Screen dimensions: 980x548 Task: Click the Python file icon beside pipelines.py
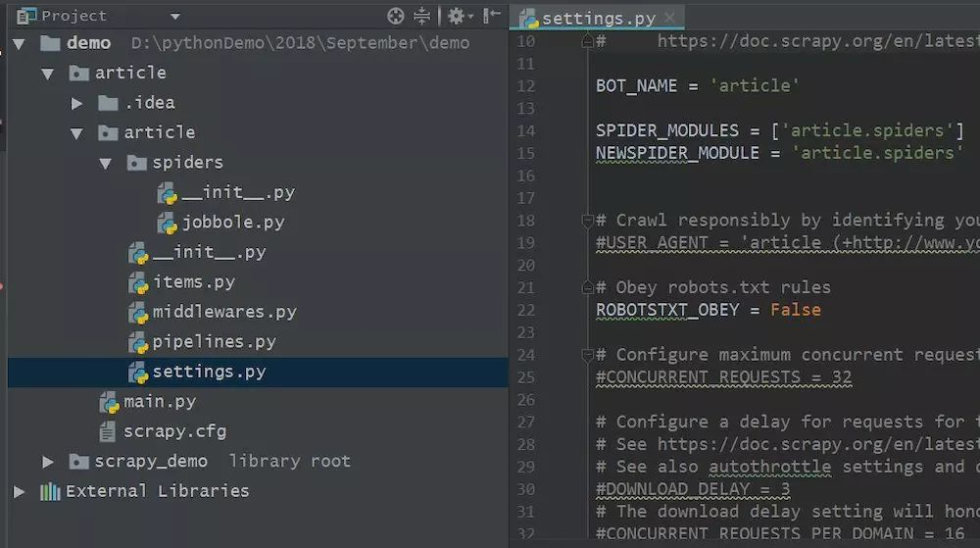pos(137,343)
